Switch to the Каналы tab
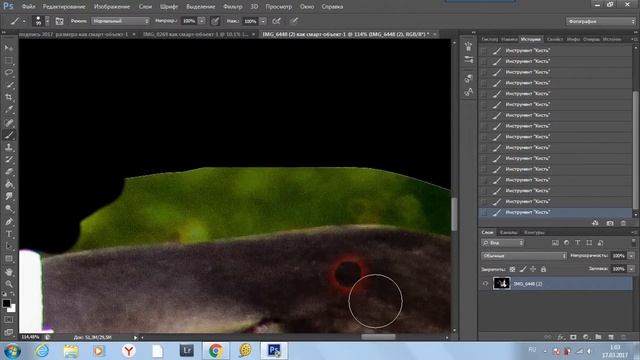The width and height of the screenshot is (640, 360). coord(508,232)
